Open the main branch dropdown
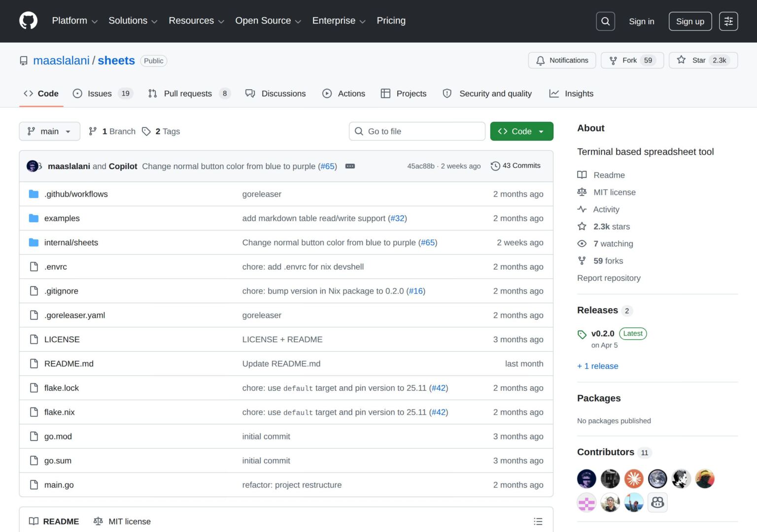Viewport: 757px width, 532px height. 49,131
